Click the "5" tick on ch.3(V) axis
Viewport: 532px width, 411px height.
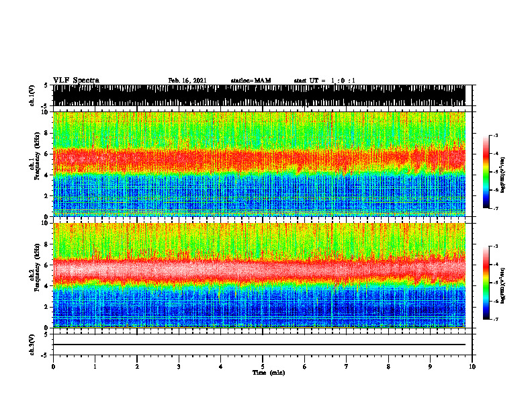coord(46,334)
